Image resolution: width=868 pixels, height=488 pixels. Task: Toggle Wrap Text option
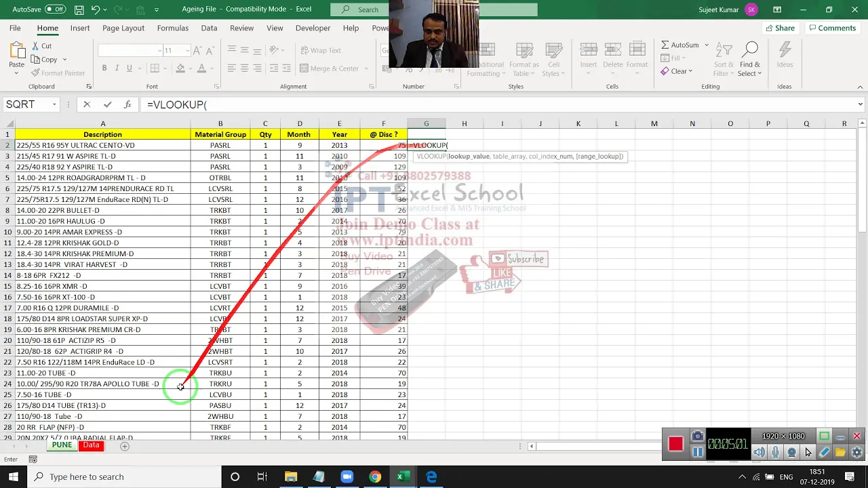click(320, 50)
